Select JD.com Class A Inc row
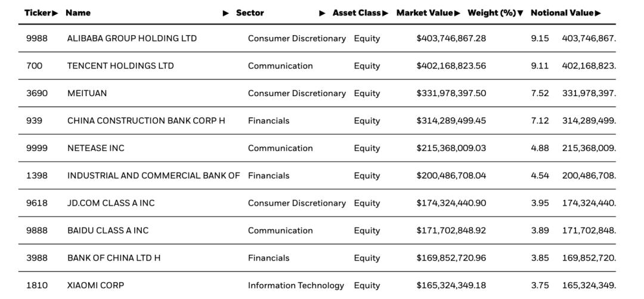644x299 pixels. [x=110, y=204]
